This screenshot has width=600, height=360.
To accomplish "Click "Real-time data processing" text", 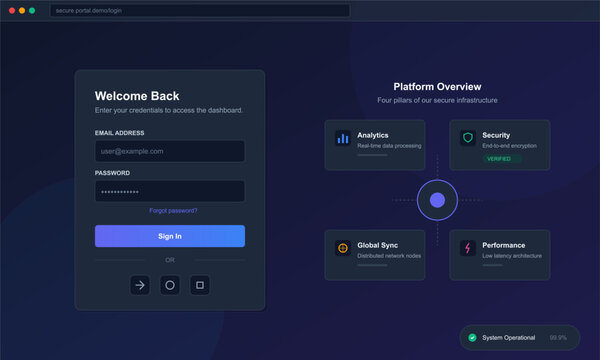I will pyautogui.click(x=389, y=146).
